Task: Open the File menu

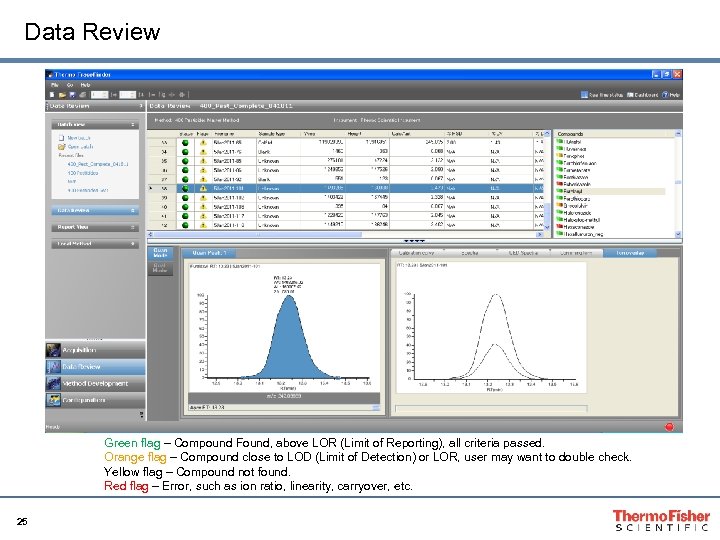Action: tap(55, 85)
